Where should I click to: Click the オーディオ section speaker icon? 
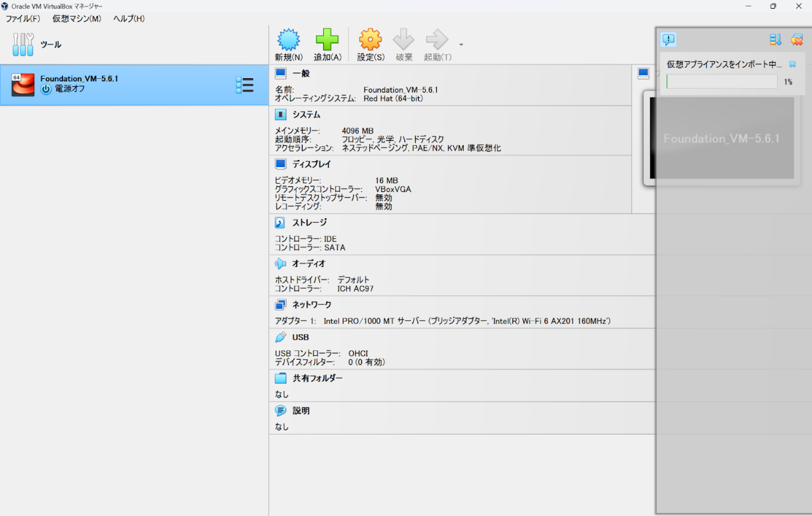(281, 263)
